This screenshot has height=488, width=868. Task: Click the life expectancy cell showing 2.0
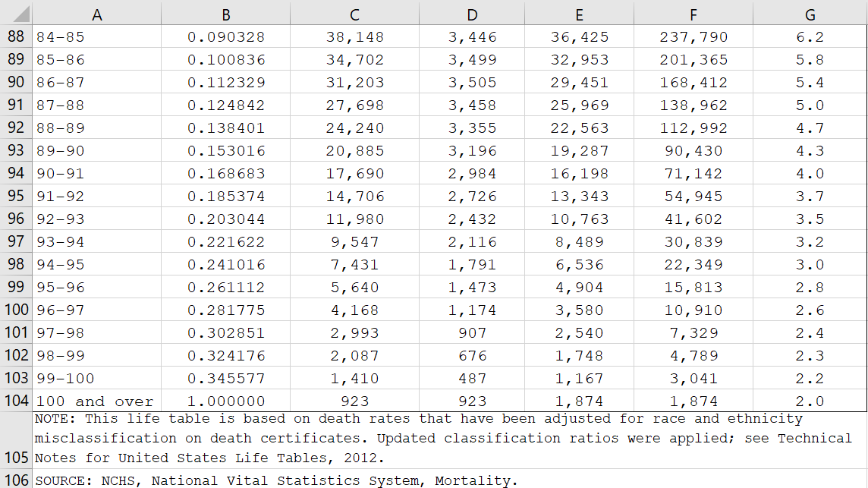[810, 401]
